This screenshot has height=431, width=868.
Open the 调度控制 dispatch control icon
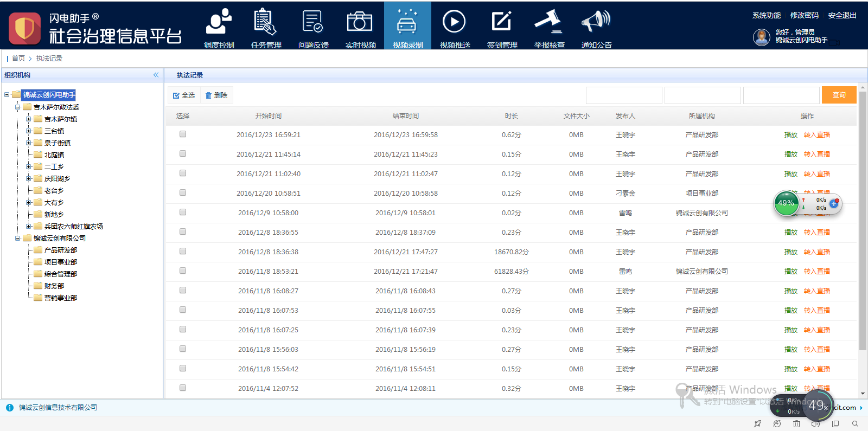219,23
